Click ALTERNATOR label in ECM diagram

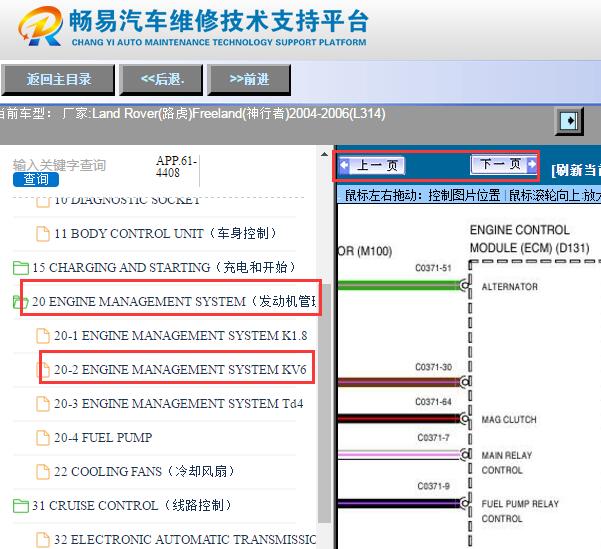pos(509,286)
